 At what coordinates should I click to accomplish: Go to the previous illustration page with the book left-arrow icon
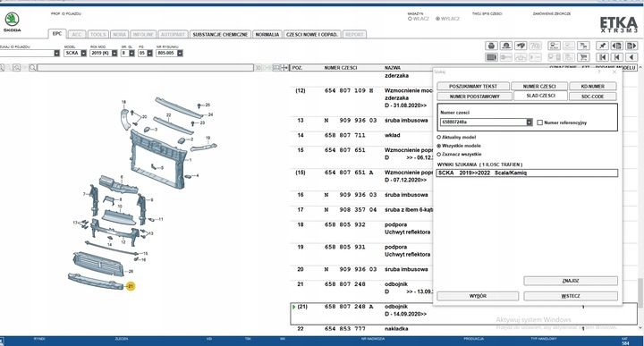tap(616, 46)
